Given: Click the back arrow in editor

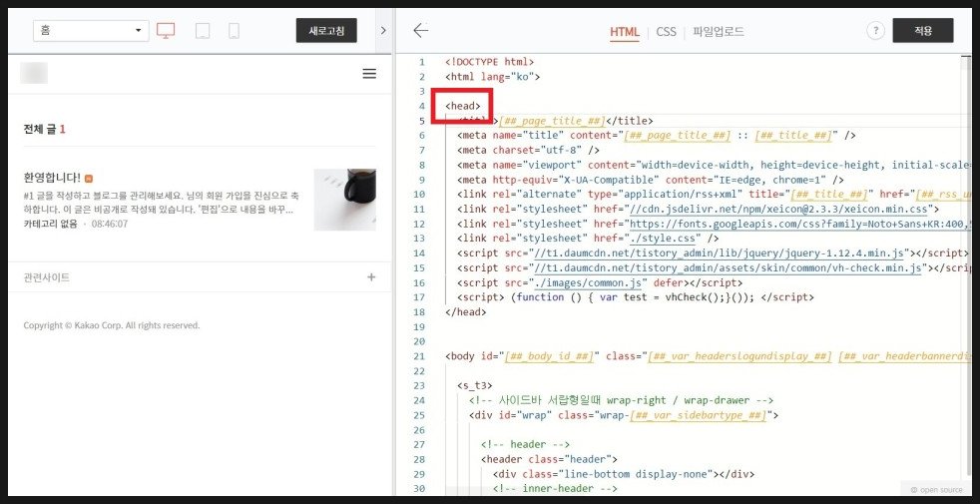Looking at the screenshot, I should (x=420, y=31).
